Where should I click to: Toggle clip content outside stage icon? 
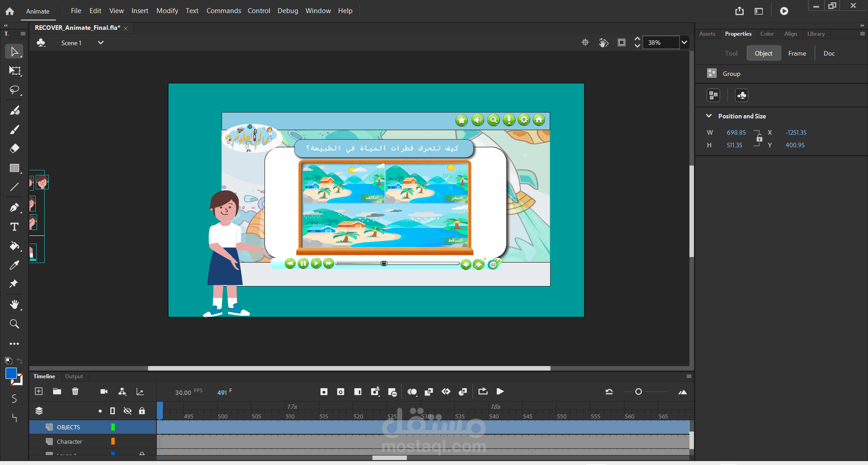pos(622,42)
